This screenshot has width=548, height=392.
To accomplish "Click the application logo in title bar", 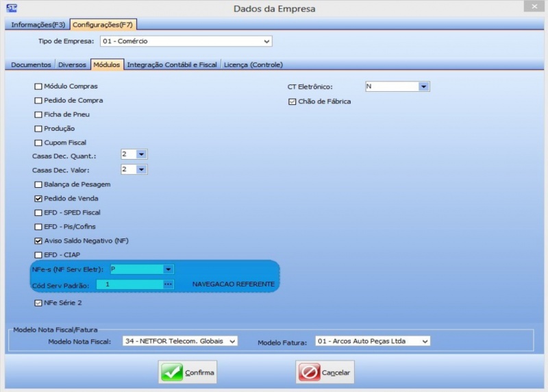I will click(x=11, y=8).
